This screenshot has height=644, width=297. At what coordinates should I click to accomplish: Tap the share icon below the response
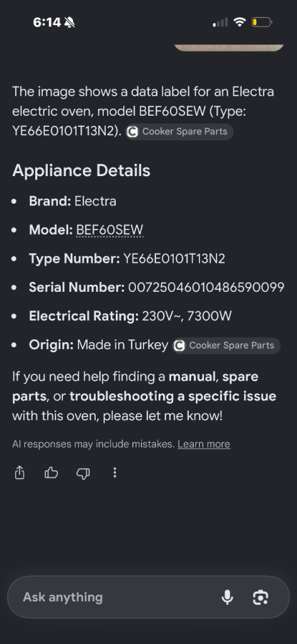tap(20, 473)
